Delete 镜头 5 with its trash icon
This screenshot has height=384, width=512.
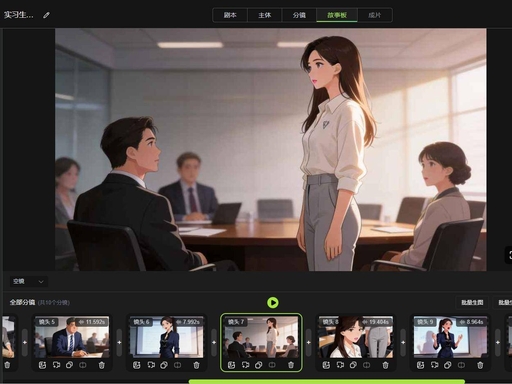(102, 365)
